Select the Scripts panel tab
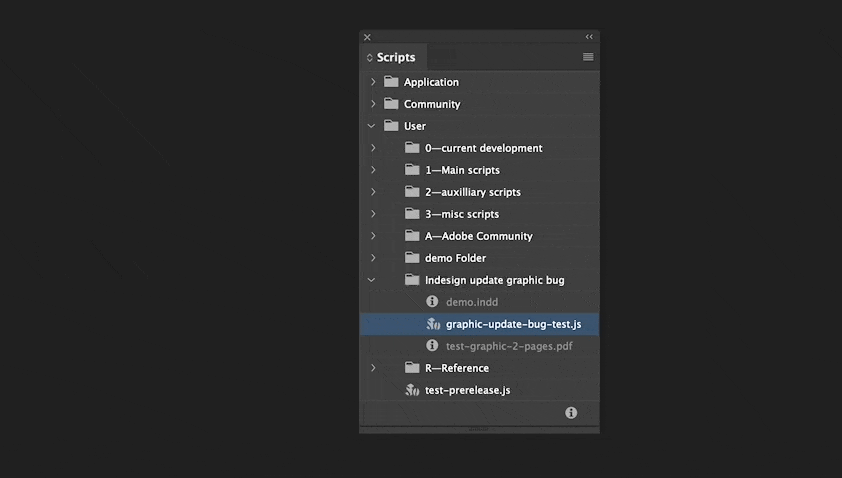This screenshot has height=478, width=842. pyautogui.click(x=394, y=57)
